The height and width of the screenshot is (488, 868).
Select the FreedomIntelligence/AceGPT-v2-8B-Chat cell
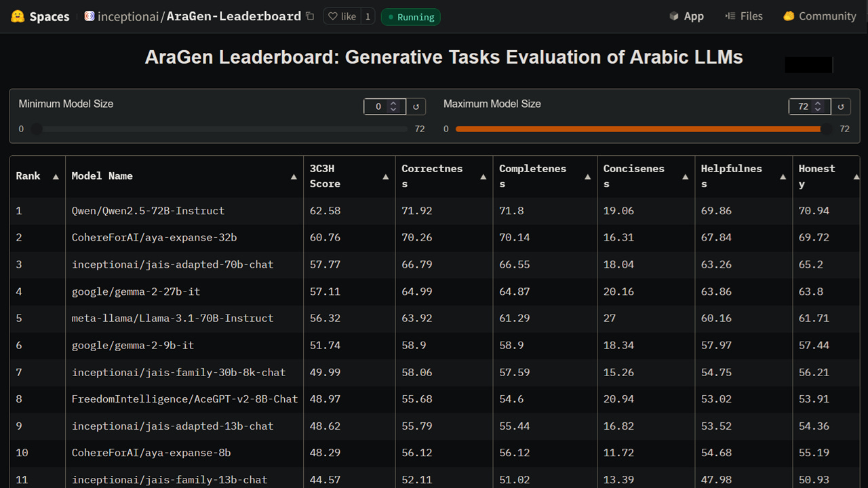click(184, 399)
